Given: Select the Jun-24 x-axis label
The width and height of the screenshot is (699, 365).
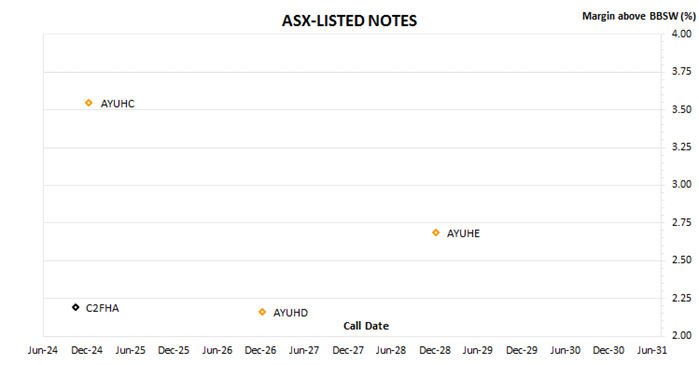Looking at the screenshot, I should click(43, 350).
